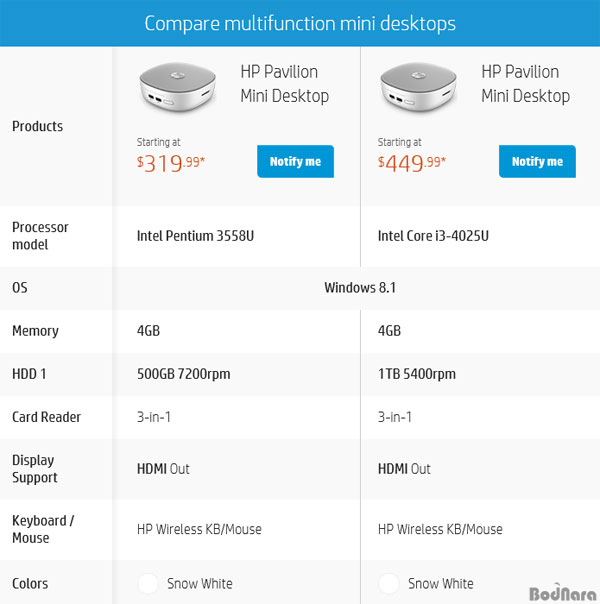This screenshot has width=600, height=604.
Task: Click the Compare multifunction mini desktops header
Action: 300,23
